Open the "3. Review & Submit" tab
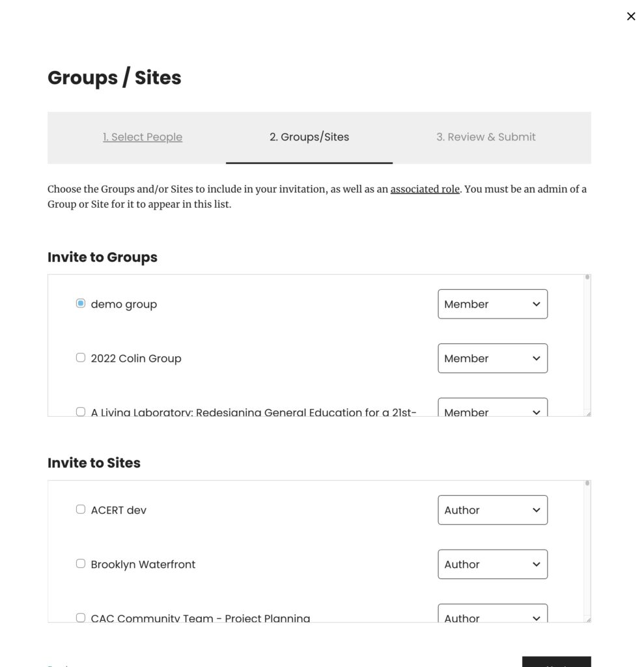Screen dimensions: 644x667 coord(486,137)
